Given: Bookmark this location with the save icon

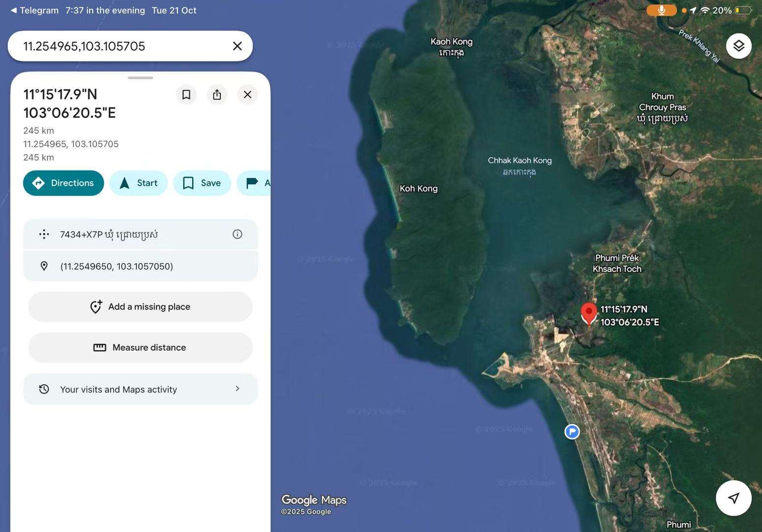Looking at the screenshot, I should pos(186,95).
